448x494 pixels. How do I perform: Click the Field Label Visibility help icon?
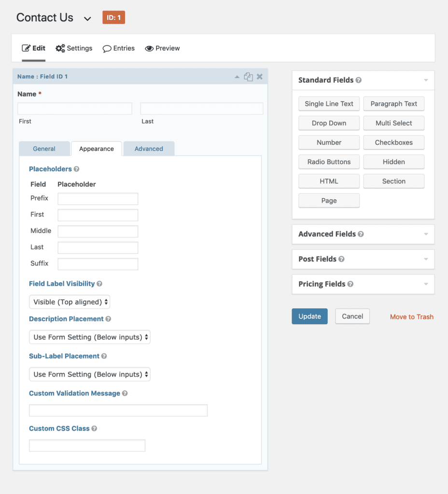tap(99, 284)
